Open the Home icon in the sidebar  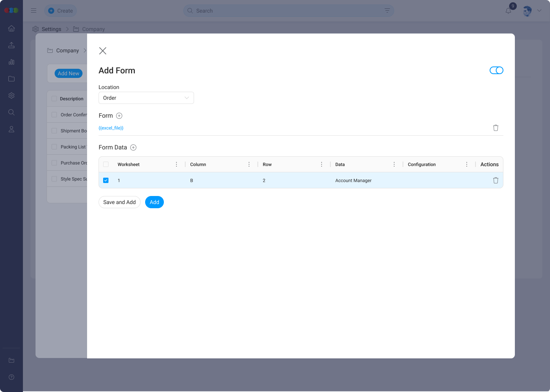coord(11,28)
